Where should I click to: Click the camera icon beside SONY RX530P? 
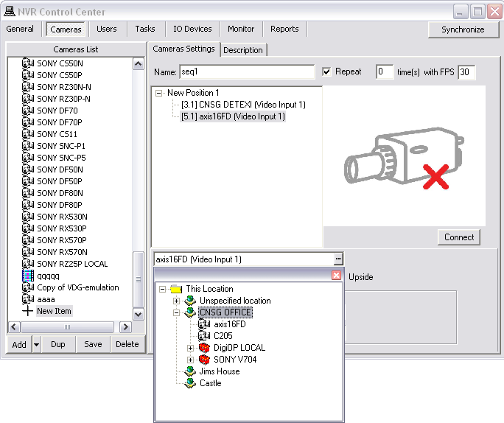point(28,228)
